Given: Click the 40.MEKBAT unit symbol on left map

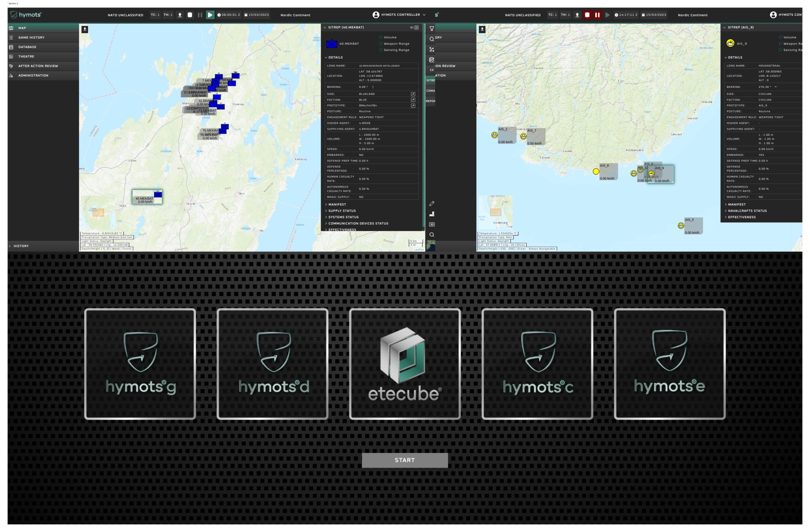Looking at the screenshot, I should tap(158, 194).
